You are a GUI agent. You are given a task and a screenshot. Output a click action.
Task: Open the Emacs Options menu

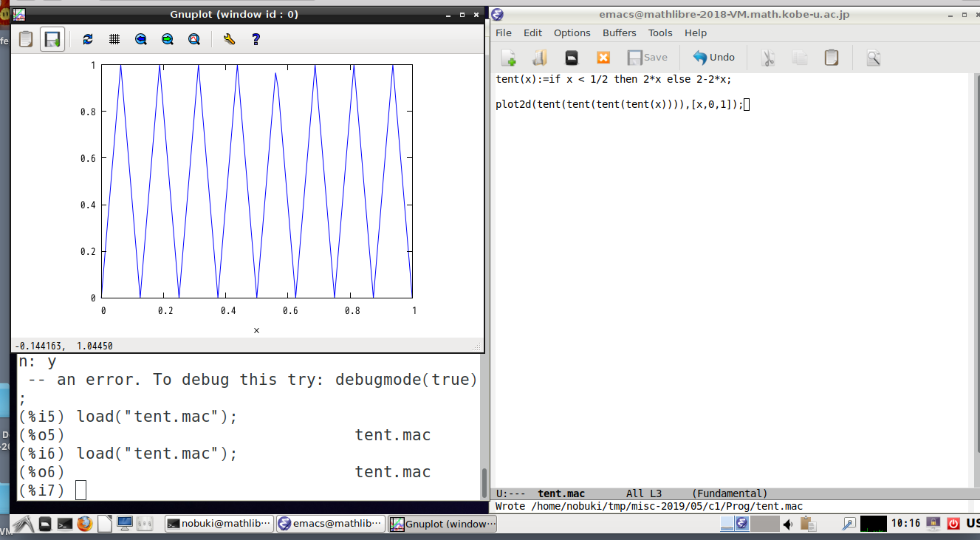click(572, 33)
